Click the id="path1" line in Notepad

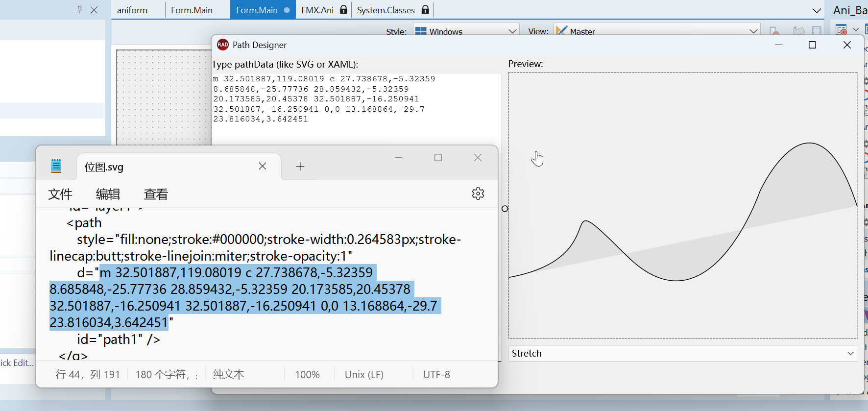coord(119,339)
